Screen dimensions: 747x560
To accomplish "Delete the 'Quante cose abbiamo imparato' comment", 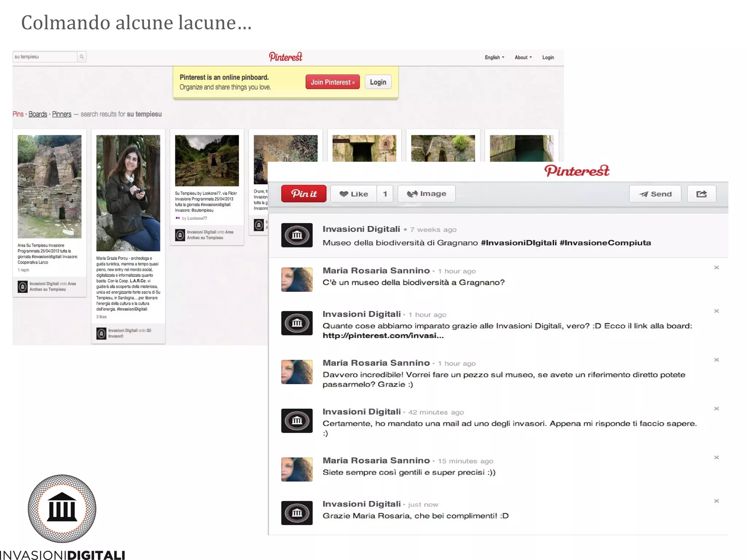I will click(x=716, y=311).
